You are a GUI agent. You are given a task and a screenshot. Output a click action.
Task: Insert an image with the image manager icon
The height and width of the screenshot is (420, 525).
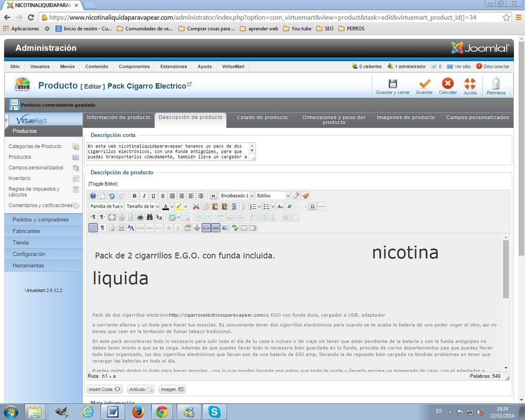coord(225,228)
